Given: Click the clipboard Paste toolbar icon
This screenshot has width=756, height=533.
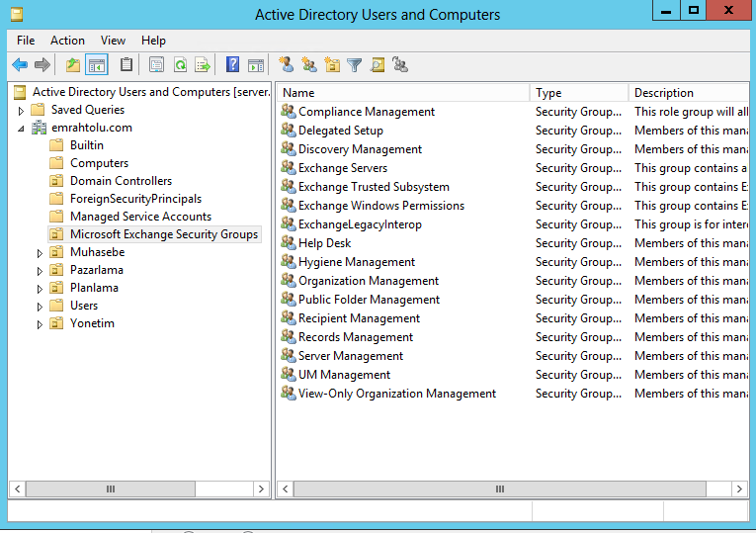Looking at the screenshot, I should (126, 64).
